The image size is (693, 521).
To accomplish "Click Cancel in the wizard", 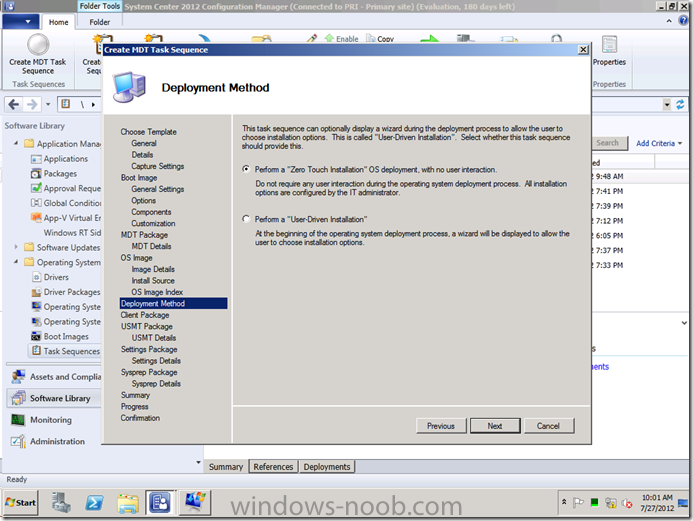I will click(548, 426).
